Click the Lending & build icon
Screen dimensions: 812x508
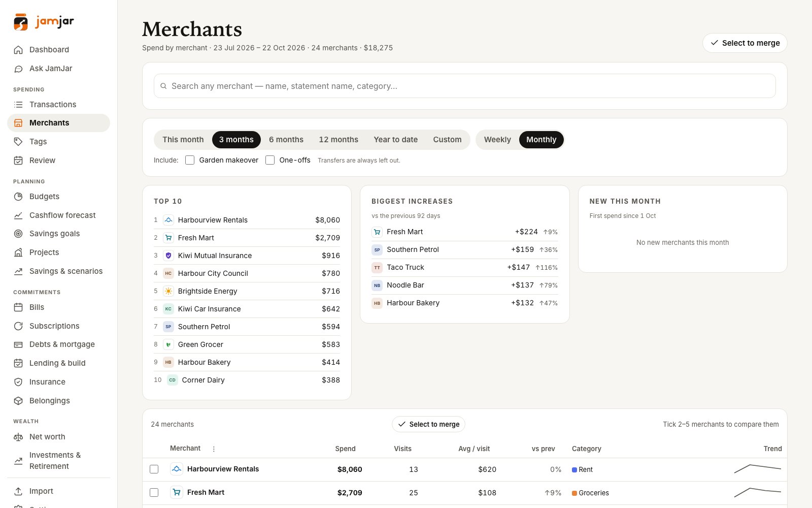tap(18, 363)
